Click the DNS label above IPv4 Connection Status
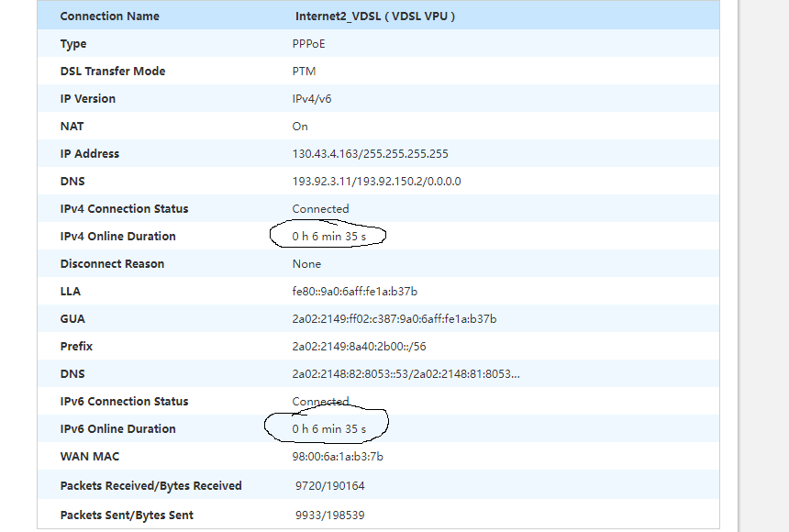The image size is (789, 532). coord(72,182)
